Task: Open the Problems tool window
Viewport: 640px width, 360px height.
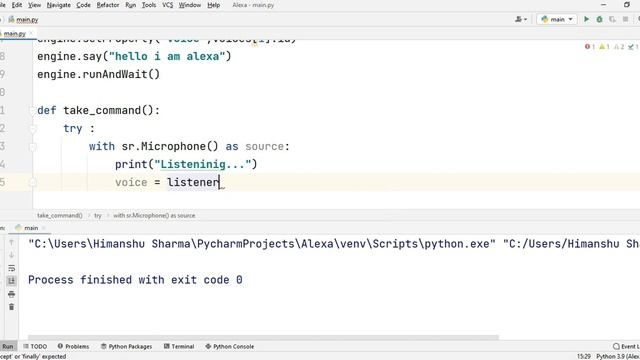Action: tap(73, 346)
